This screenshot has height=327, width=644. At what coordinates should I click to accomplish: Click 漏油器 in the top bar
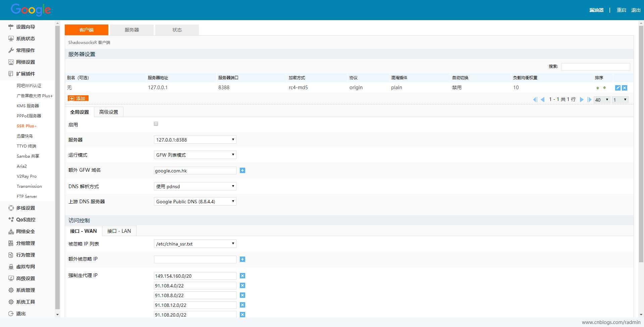[596, 10]
